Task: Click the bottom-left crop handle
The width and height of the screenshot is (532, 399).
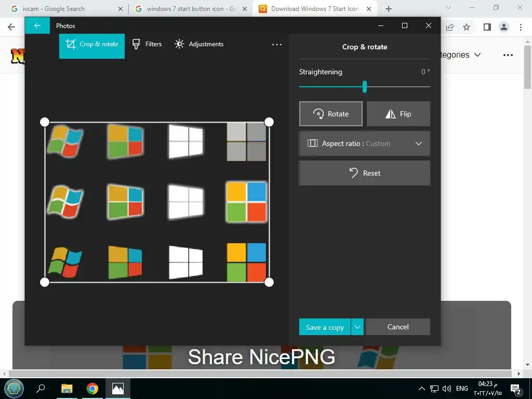Action: point(45,282)
